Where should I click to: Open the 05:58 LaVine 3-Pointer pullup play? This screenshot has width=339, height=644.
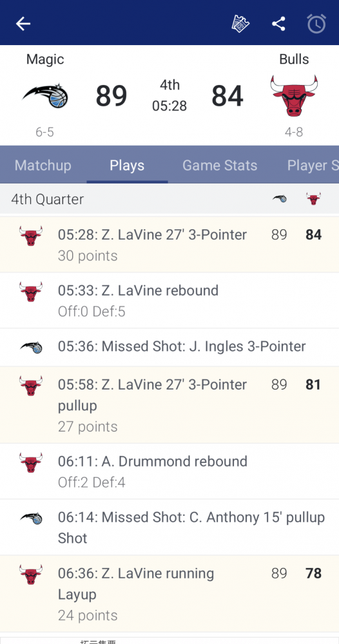coord(169,405)
